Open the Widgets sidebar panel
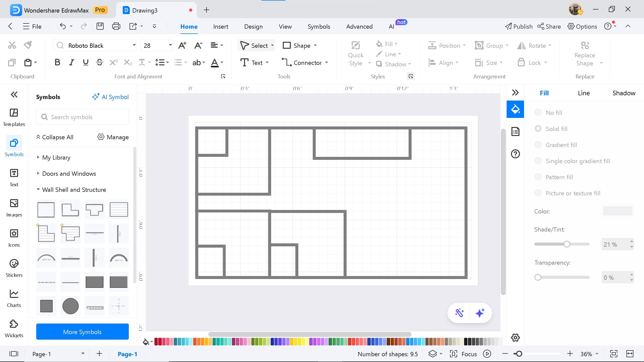644x362 pixels. [x=14, y=329]
